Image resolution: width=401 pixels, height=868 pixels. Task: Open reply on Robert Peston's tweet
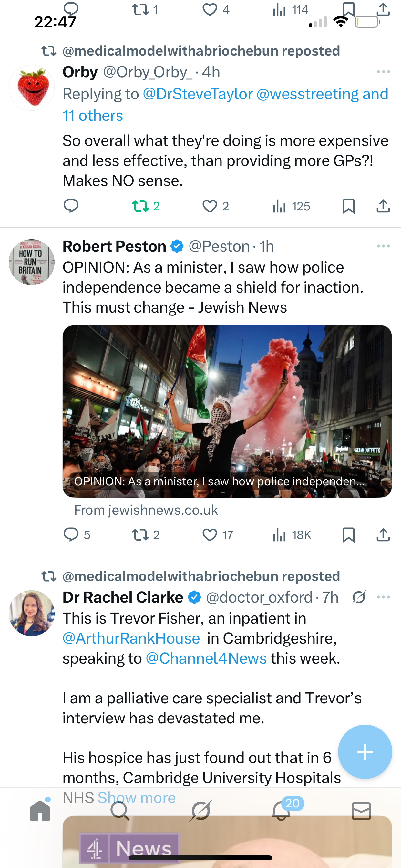(71, 535)
